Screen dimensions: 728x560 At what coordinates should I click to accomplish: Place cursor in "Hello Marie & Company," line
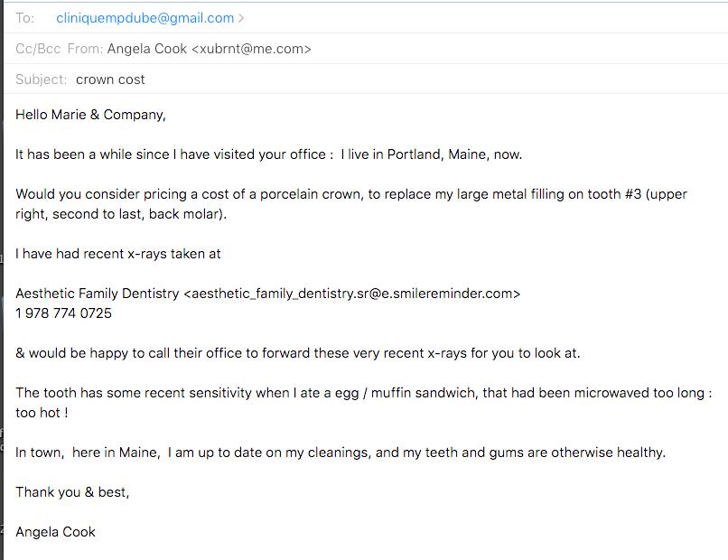pyautogui.click(x=90, y=115)
